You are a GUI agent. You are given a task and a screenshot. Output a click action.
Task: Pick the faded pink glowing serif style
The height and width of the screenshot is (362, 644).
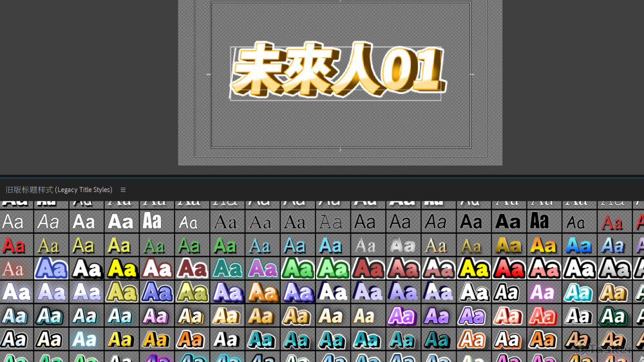14,269
